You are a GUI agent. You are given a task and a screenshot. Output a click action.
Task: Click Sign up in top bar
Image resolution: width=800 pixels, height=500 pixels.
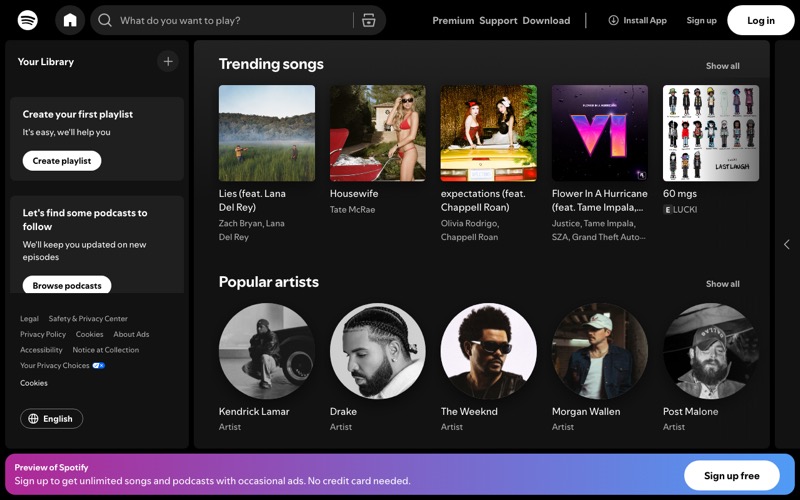701,20
